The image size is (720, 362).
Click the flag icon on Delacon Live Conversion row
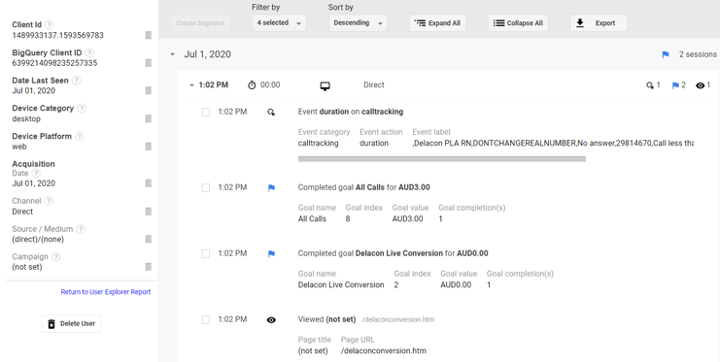(271, 254)
